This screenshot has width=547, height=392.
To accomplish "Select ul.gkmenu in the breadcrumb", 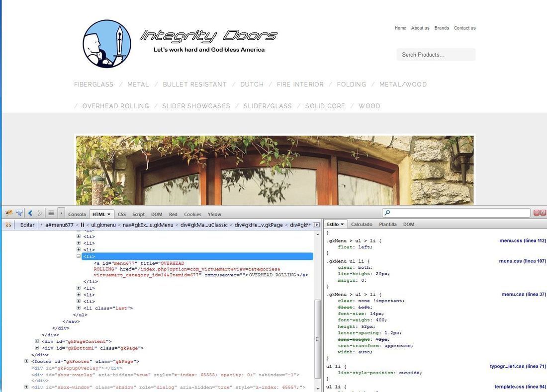I will pos(103,225).
